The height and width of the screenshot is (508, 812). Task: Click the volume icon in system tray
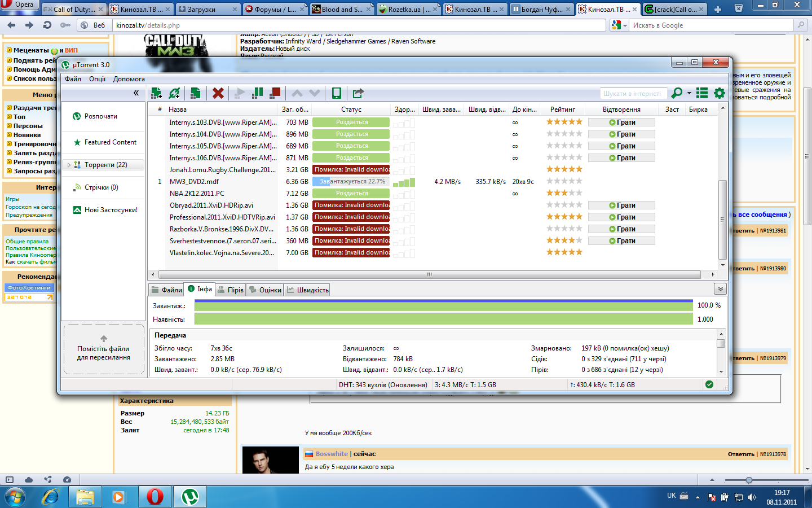[752, 497]
